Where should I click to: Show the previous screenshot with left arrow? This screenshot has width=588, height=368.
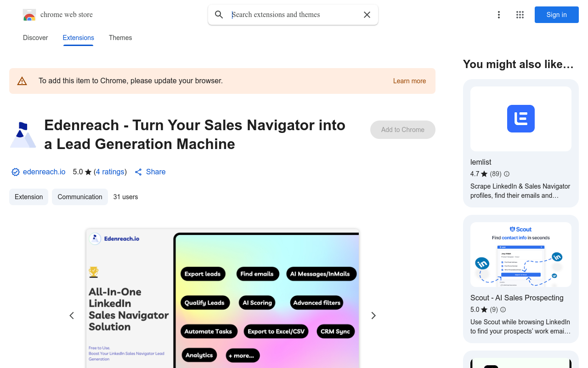coord(72,316)
